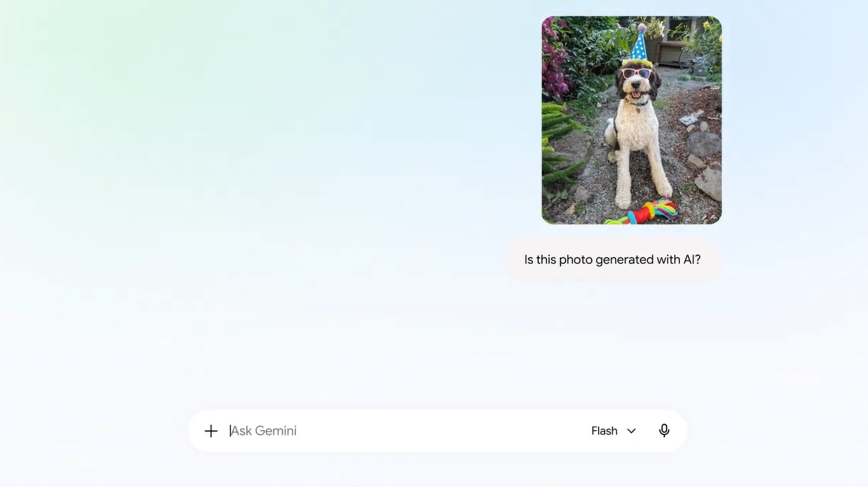Click the plus icon to add files

(x=210, y=431)
